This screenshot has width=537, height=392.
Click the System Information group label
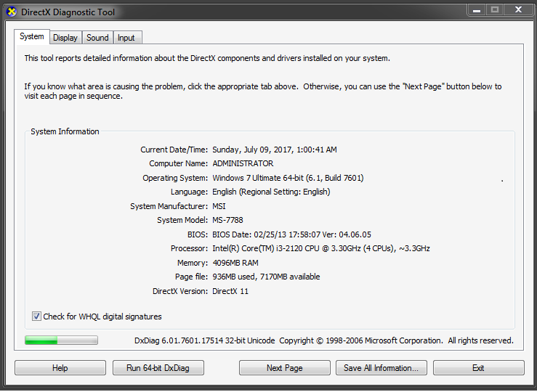65,131
